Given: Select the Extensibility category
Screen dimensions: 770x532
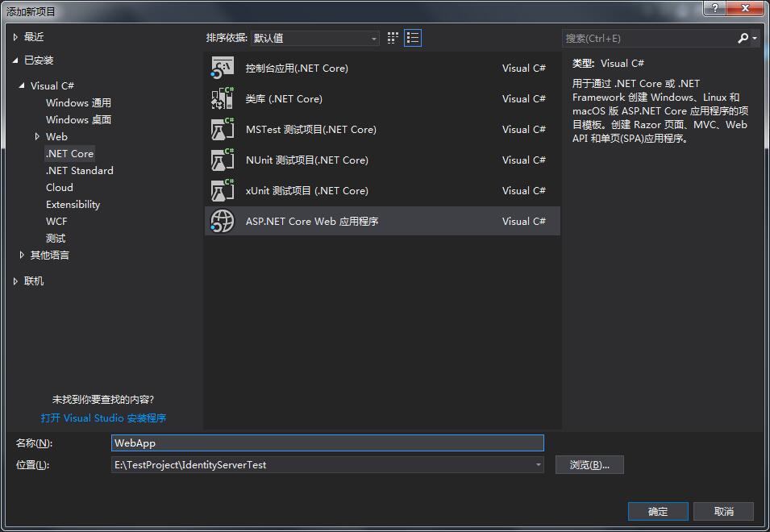Looking at the screenshot, I should point(73,205).
